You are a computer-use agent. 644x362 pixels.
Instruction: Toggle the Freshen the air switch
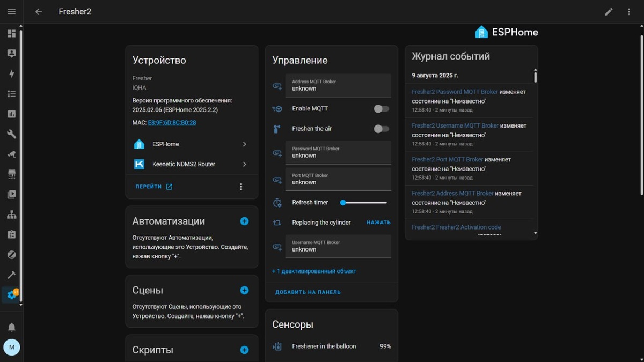point(381,129)
